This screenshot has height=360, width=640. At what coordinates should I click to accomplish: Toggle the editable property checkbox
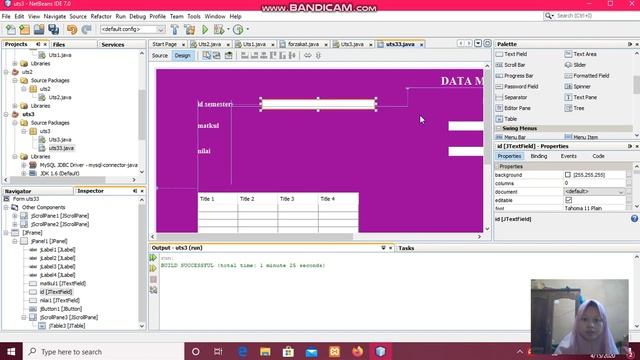pyautogui.click(x=568, y=200)
